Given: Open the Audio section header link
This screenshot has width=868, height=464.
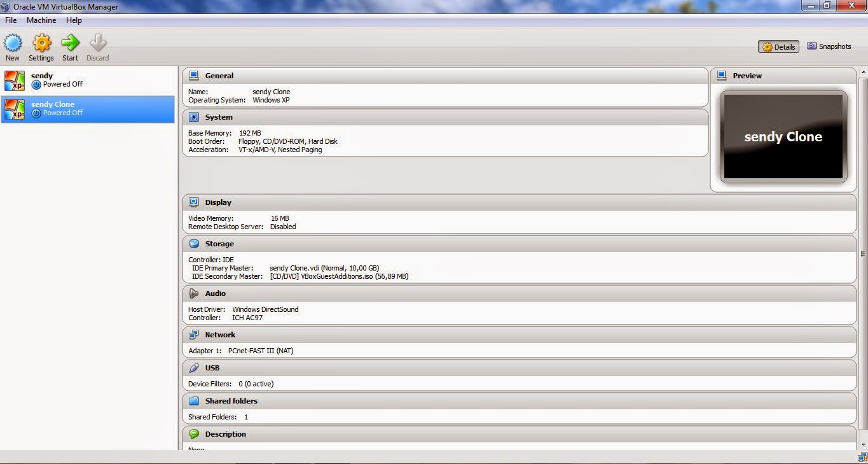Looking at the screenshot, I should [216, 293].
